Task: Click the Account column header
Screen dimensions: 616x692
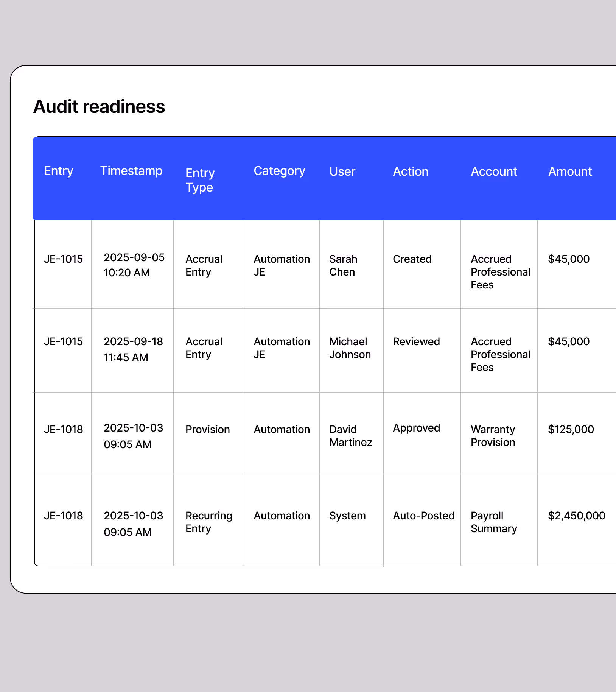Action: click(x=494, y=171)
